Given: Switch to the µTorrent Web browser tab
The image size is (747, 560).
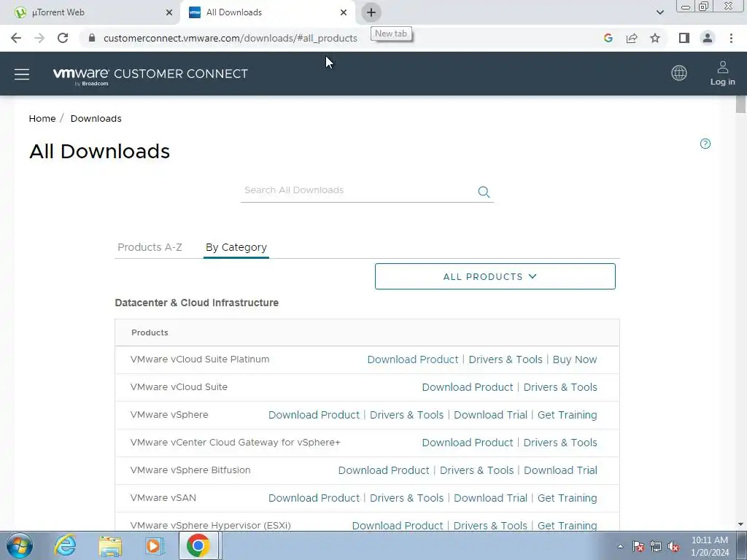Looking at the screenshot, I should (90, 12).
